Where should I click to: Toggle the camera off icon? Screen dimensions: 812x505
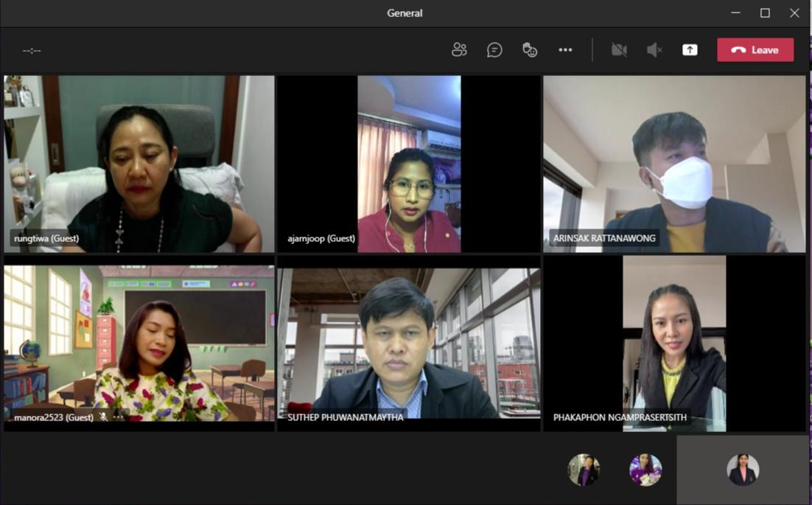(x=619, y=49)
